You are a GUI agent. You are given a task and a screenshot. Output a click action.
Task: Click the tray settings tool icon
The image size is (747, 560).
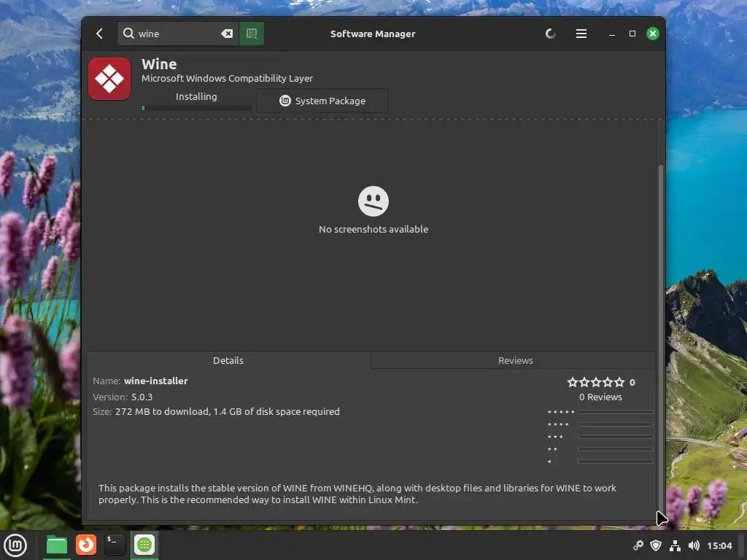638,545
